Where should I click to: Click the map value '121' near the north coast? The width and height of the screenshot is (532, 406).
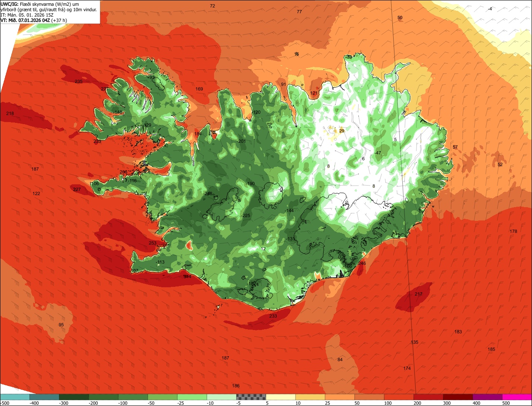(314, 93)
